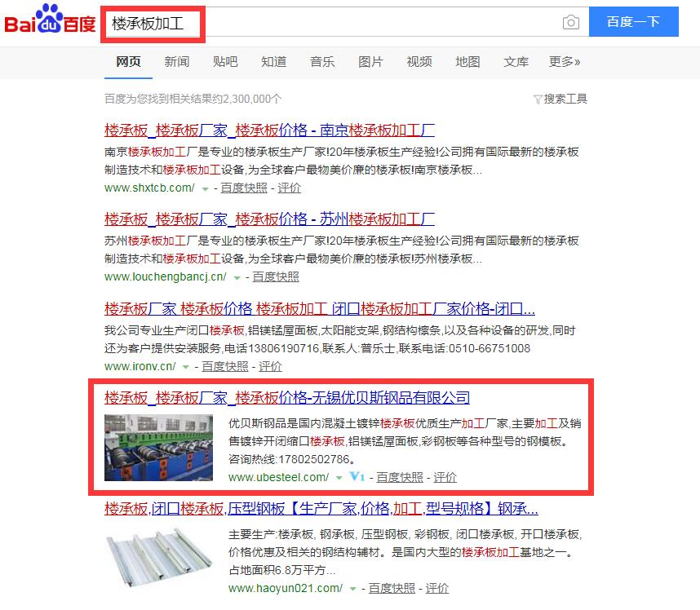
Task: Click 百度快照 under the www.louchengbancj.cn result
Action: [x=276, y=277]
